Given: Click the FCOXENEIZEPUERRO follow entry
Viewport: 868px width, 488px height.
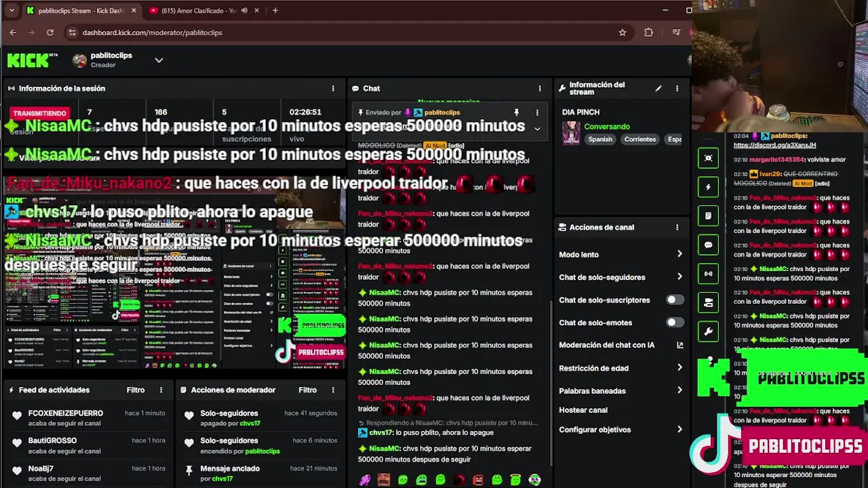Looking at the screenshot, I should click(88, 418).
